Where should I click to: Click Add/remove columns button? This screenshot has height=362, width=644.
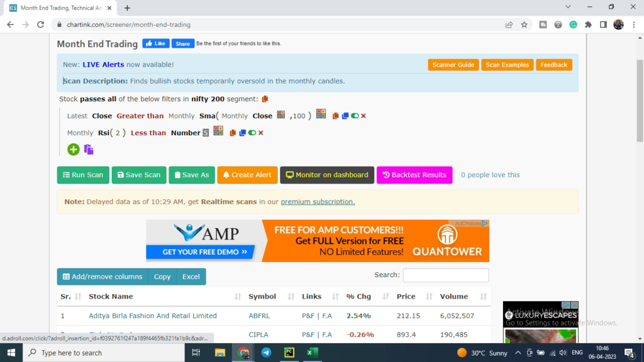pos(103,277)
